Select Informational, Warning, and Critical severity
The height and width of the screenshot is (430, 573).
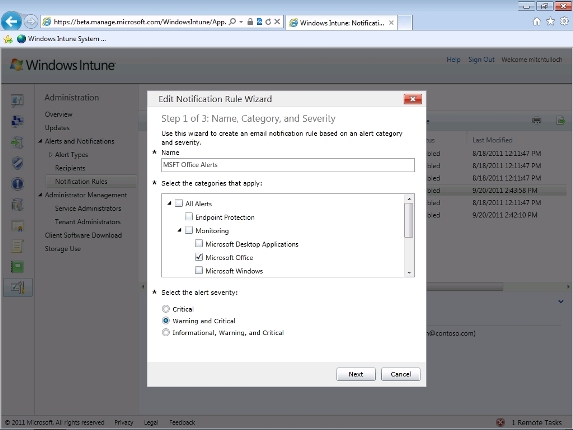166,332
